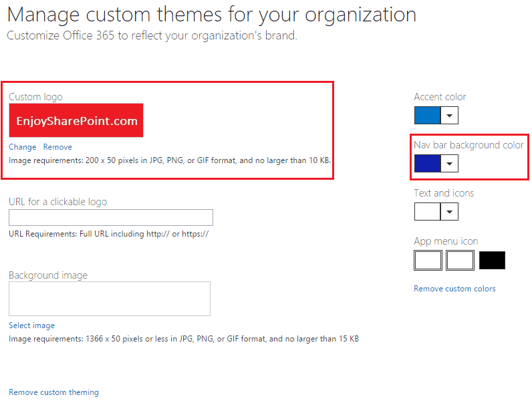Viewport: 532px width, 409px height.
Task: Select the black App menu icon
Action: click(492, 260)
